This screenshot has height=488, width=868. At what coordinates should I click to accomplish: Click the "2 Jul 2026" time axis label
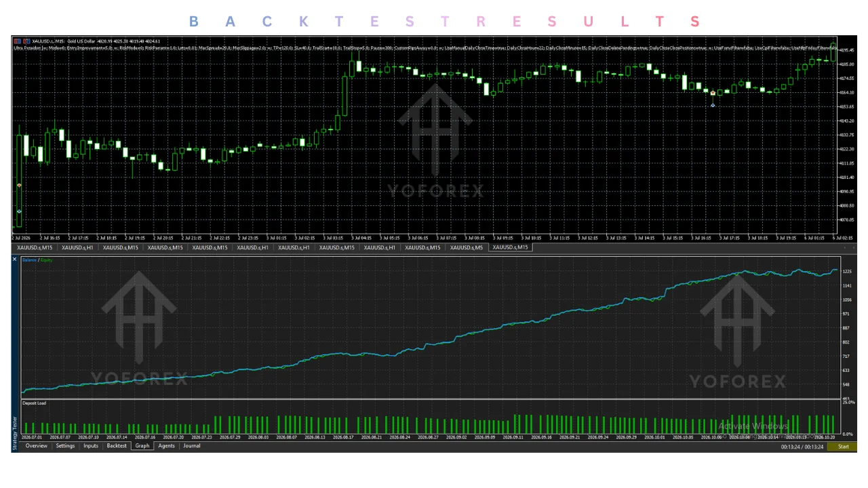[22, 238]
